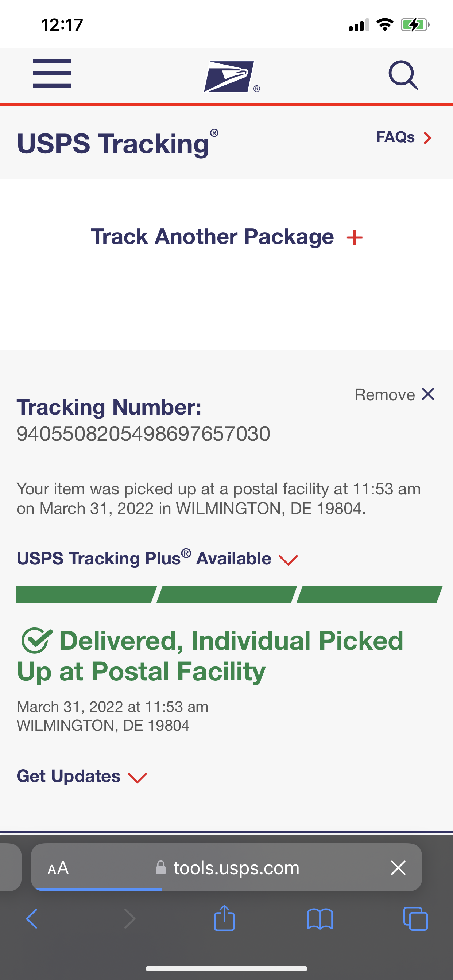Image resolution: width=453 pixels, height=980 pixels.
Task: Tap the iOS home indicator bar
Action: point(226,968)
